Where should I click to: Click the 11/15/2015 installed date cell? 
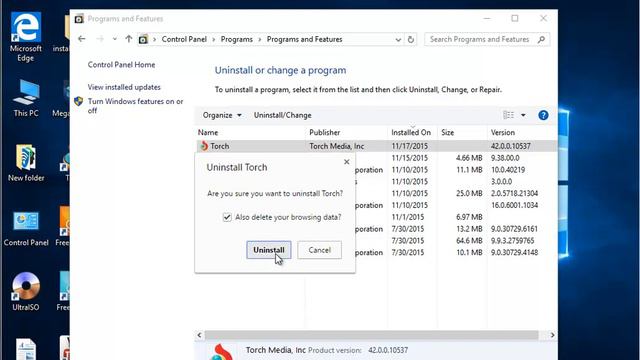(409, 158)
